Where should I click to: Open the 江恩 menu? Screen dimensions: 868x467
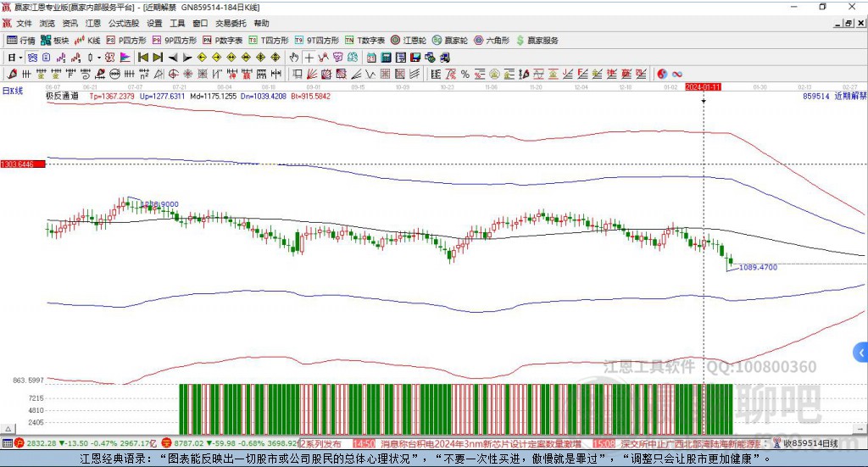[92, 24]
